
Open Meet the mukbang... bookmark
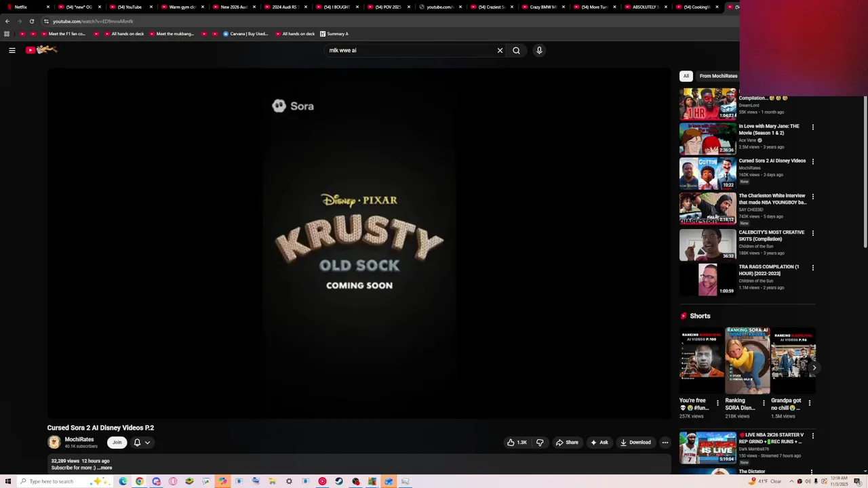[171, 34]
